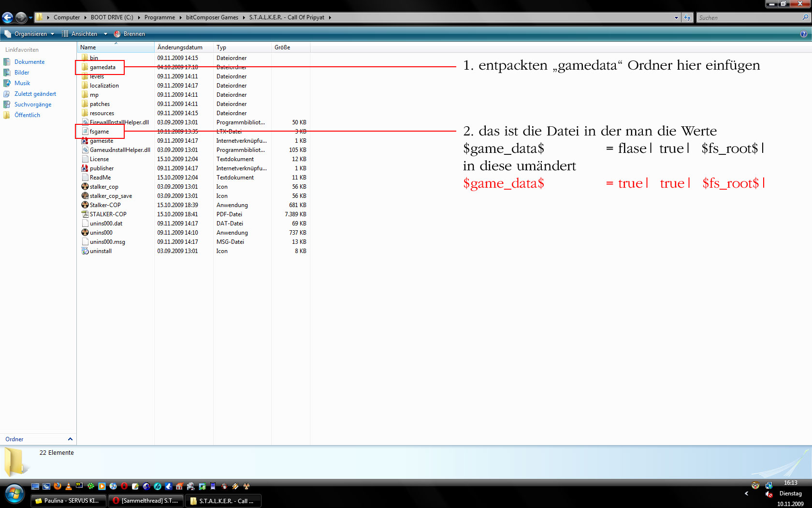The image size is (812, 508).
Task: Select the gamesite shortcut icon
Action: (85, 141)
